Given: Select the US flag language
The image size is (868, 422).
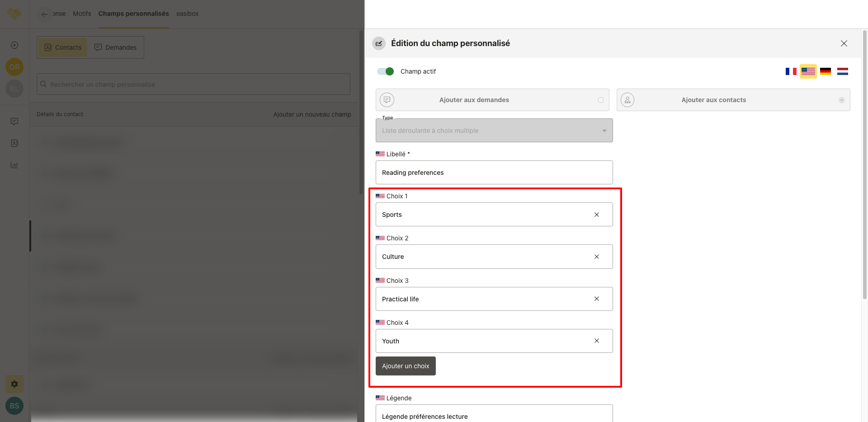Looking at the screenshot, I should (x=808, y=71).
